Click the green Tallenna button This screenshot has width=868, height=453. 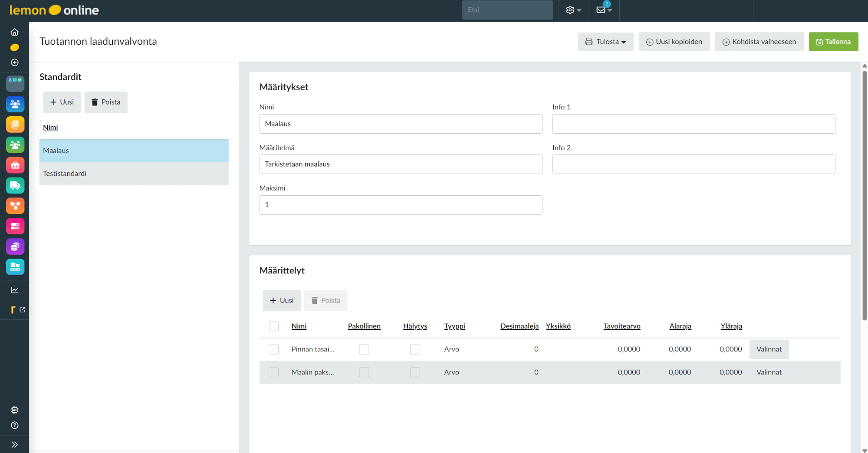click(833, 42)
